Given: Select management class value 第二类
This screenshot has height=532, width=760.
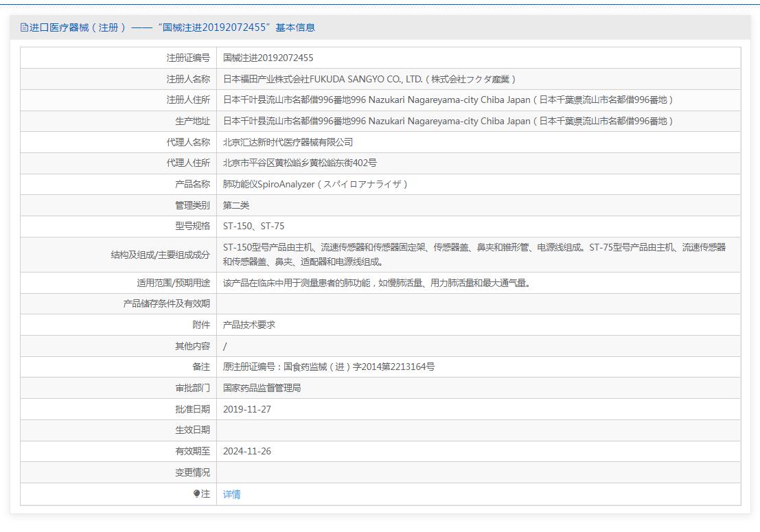Looking at the screenshot, I should [x=236, y=205].
